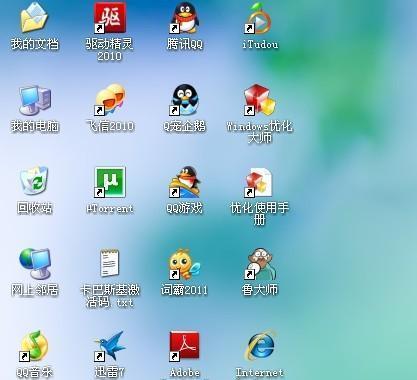Select the 优化使用手册 document icon
The image size is (417, 380).
[259, 182]
